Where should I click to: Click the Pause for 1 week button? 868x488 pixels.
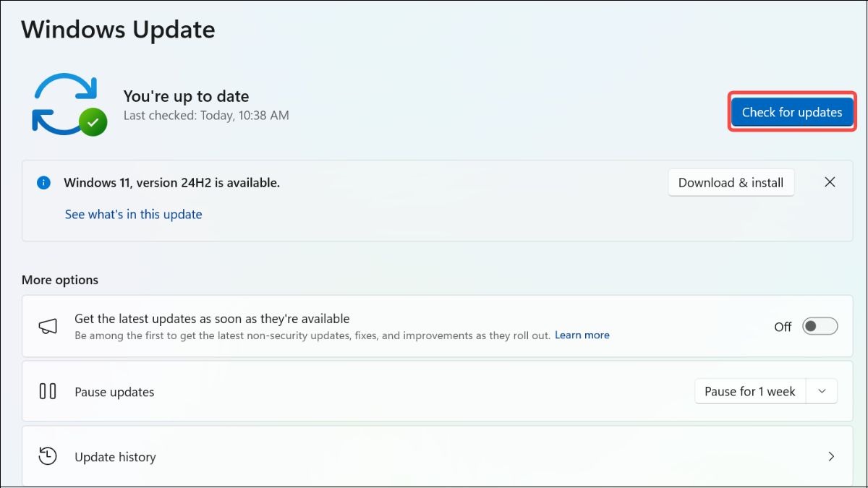coord(750,391)
